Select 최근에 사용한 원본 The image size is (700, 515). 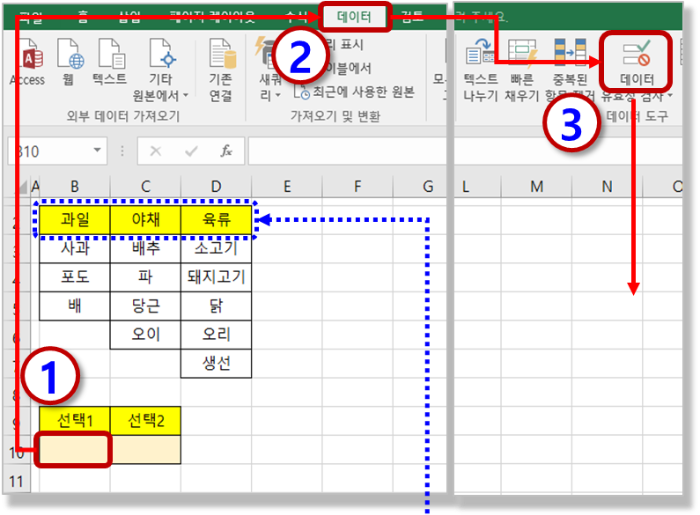[x=355, y=92]
